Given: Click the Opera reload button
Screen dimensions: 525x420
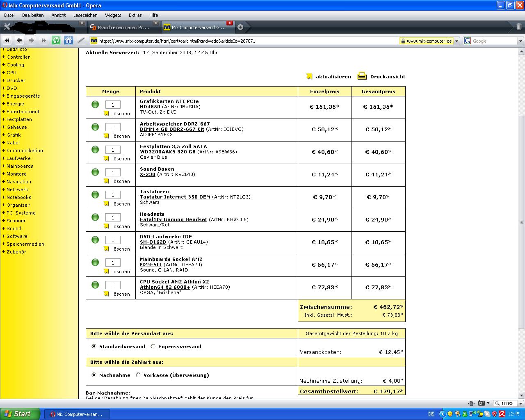Looking at the screenshot, I should coord(56,40).
